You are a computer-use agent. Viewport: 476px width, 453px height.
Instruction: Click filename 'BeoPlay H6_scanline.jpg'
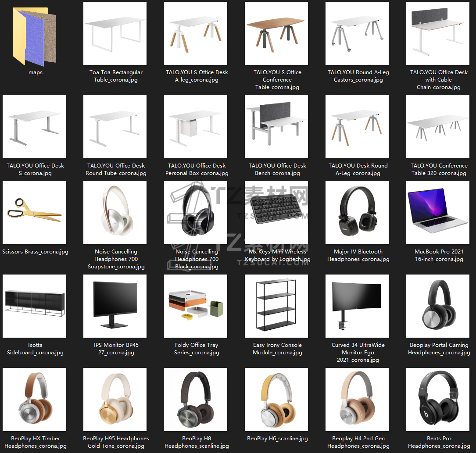(277, 439)
